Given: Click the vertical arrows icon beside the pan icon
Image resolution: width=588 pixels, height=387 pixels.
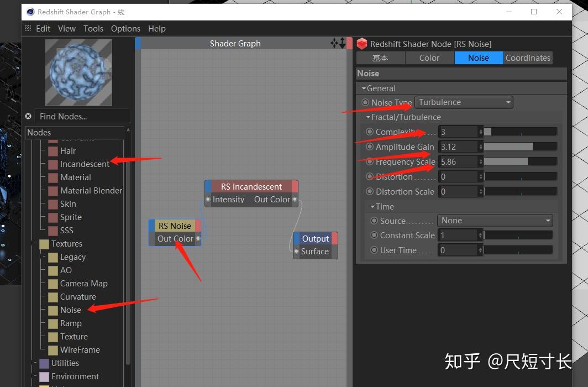Looking at the screenshot, I should (343, 43).
